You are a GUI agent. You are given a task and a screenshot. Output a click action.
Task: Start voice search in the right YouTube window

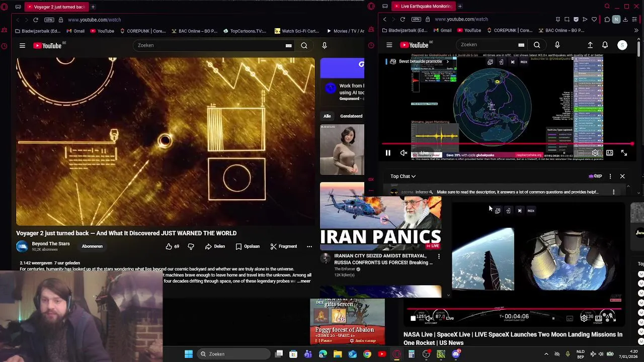pos(557,45)
